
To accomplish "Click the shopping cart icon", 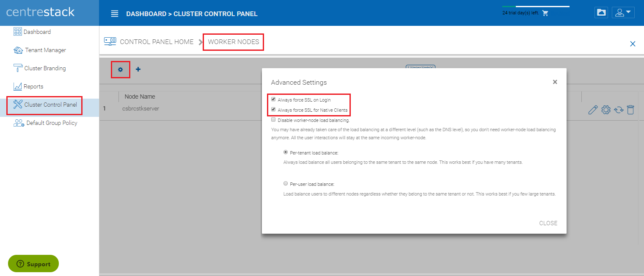I will pos(545,13).
